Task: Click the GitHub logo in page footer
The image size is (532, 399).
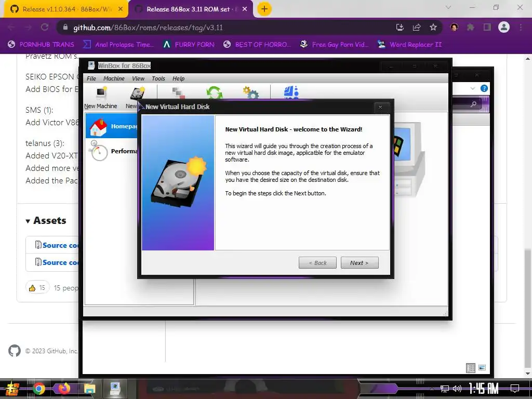Action: (x=15, y=351)
